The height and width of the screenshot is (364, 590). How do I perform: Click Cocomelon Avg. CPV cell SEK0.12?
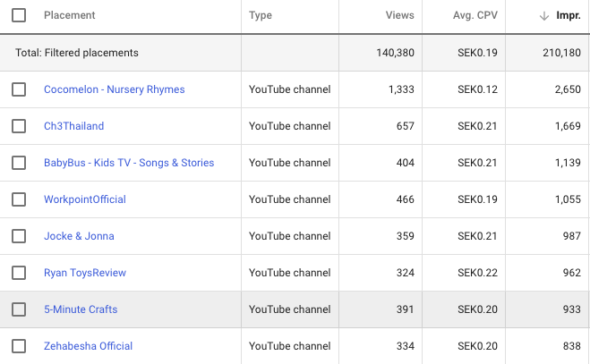477,89
